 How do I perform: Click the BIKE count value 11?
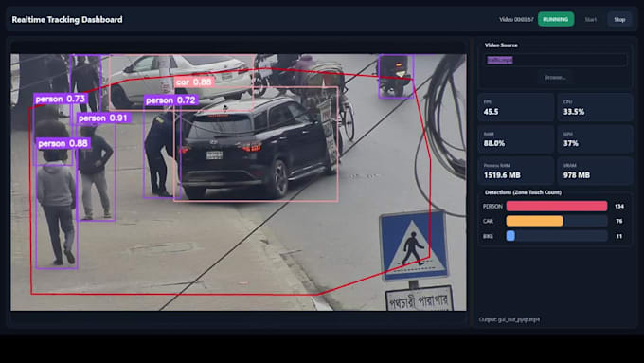[x=619, y=236]
